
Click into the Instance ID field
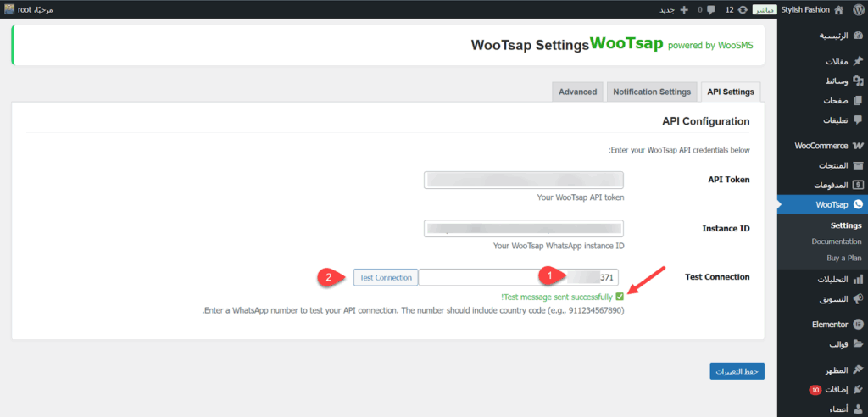(x=523, y=229)
